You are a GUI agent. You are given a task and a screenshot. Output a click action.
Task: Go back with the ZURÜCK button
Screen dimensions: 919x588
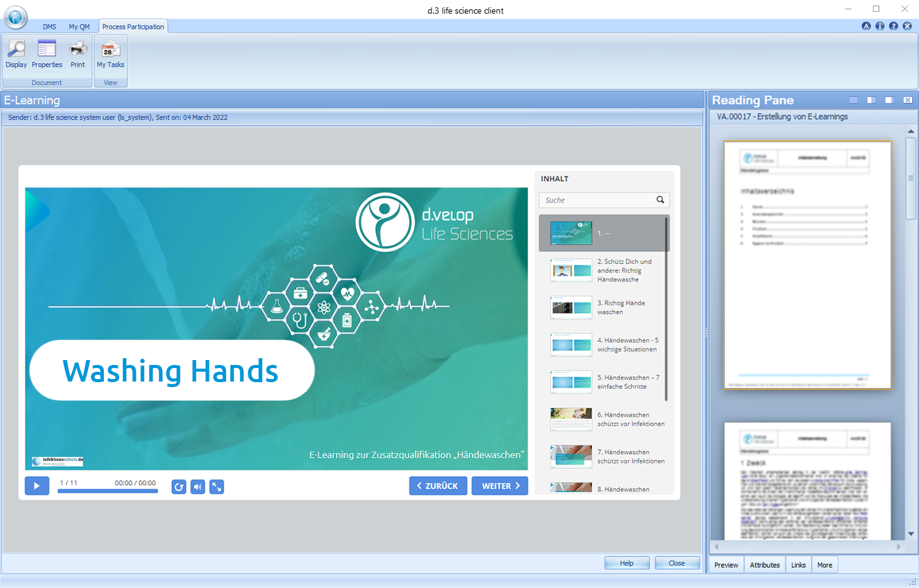click(x=438, y=486)
